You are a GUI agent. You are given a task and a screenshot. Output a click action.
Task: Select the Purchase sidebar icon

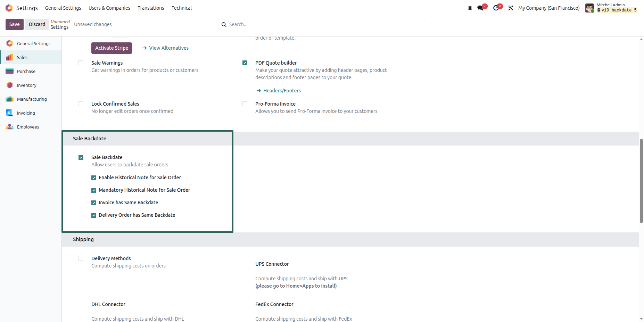[x=10, y=71]
